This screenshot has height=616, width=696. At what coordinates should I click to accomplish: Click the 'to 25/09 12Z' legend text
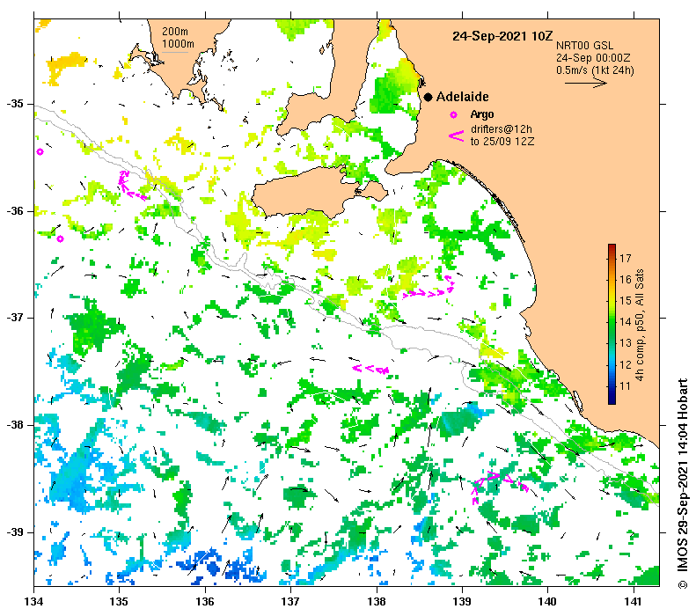(502, 142)
